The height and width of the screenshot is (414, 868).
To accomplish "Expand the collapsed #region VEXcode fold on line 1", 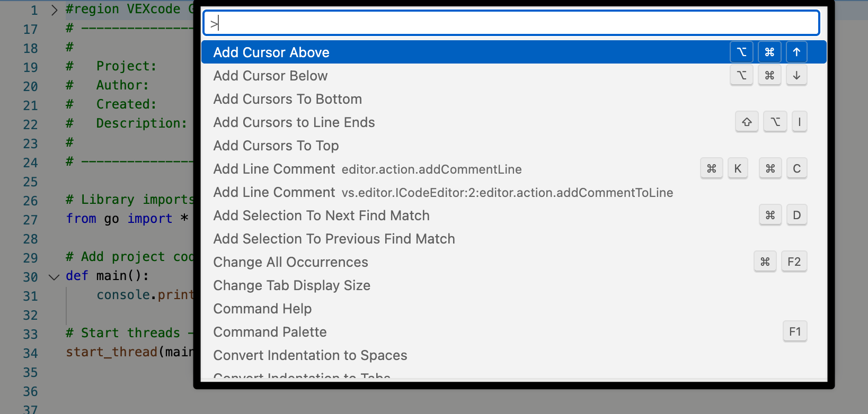I will [53, 9].
